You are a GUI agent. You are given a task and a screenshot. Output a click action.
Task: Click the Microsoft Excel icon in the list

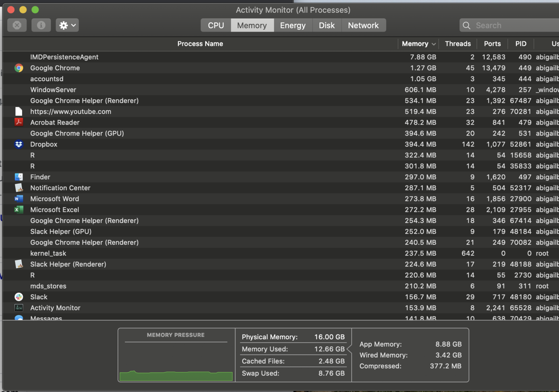19,210
